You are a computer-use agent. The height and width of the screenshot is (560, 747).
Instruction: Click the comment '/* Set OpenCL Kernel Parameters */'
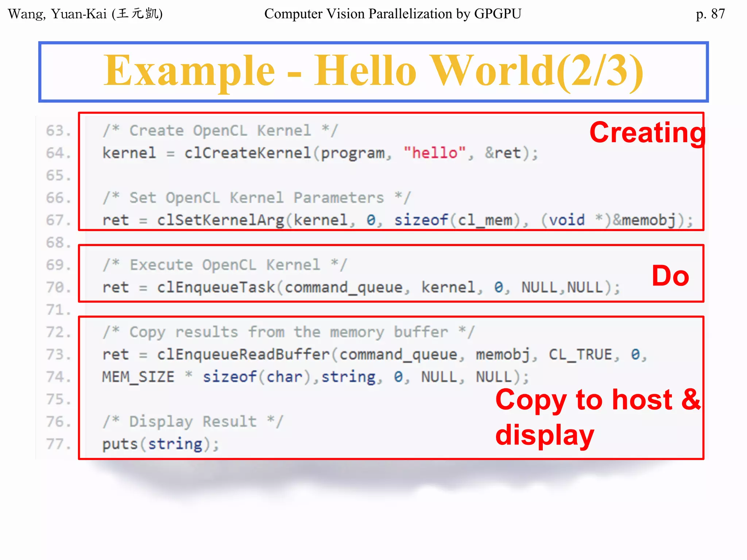click(257, 198)
